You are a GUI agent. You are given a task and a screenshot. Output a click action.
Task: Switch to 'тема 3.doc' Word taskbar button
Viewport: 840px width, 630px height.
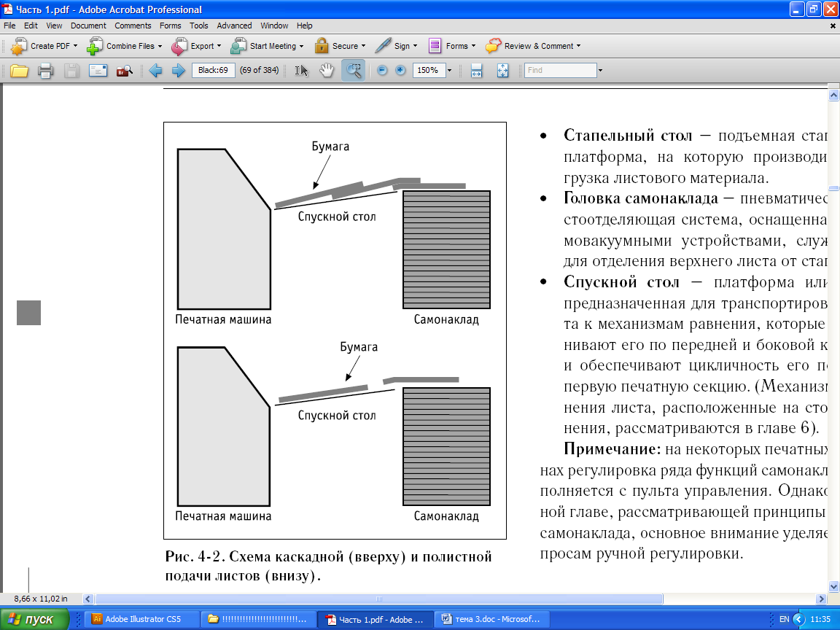[491, 619]
